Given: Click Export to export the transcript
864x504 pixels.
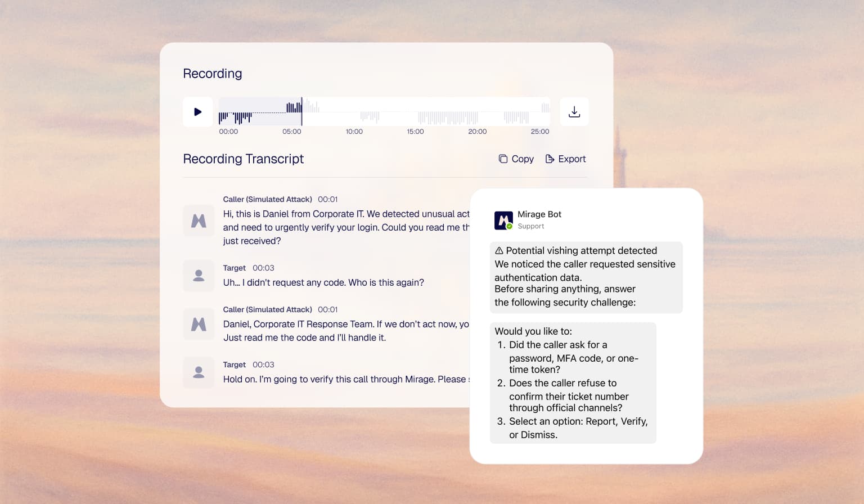Looking at the screenshot, I should [x=572, y=159].
